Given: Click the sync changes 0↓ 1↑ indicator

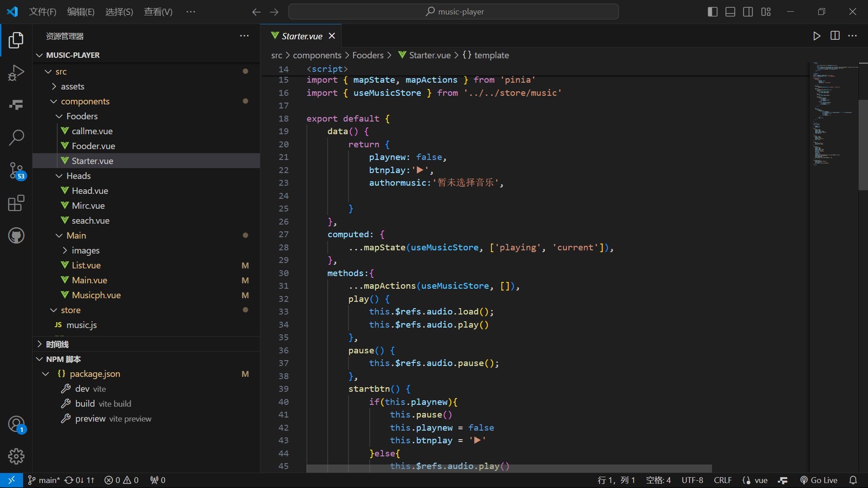Looking at the screenshot, I should point(80,480).
